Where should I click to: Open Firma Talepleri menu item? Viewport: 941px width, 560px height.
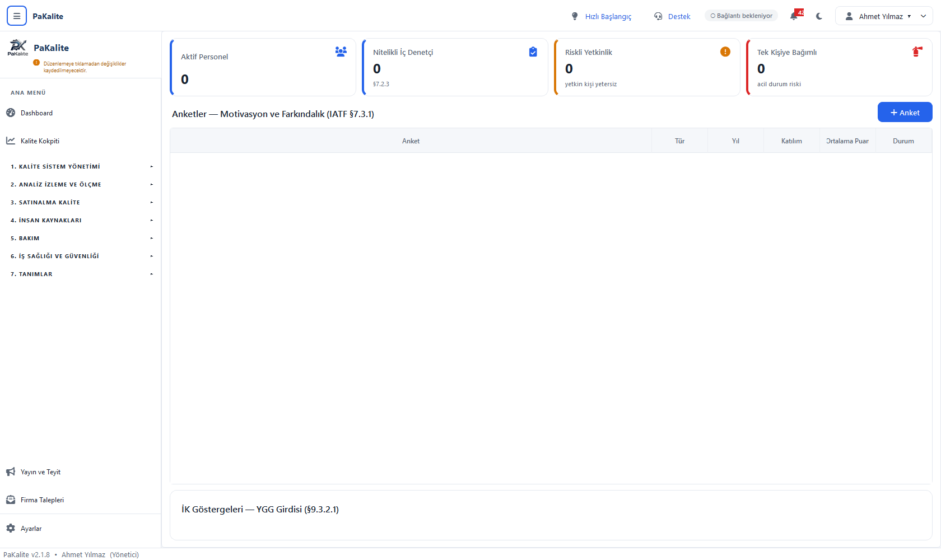[x=81, y=500]
